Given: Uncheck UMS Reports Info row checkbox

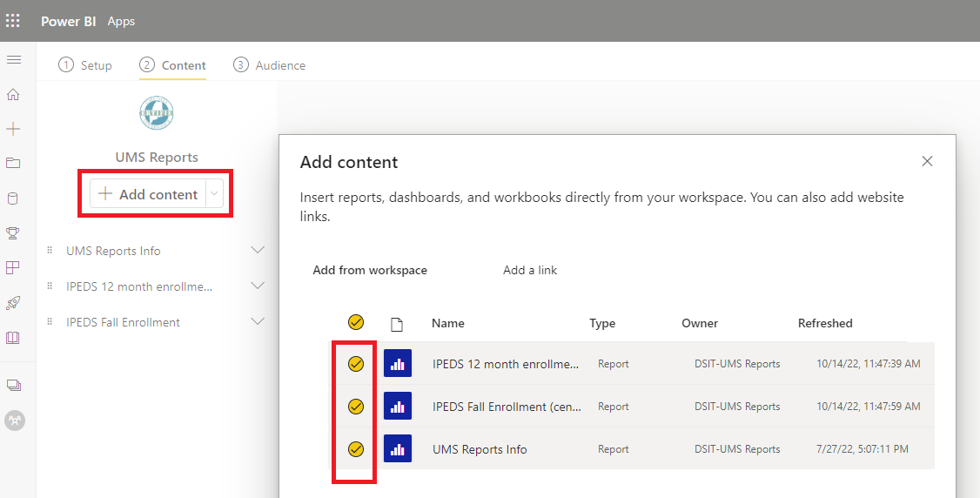Looking at the screenshot, I should (356, 449).
